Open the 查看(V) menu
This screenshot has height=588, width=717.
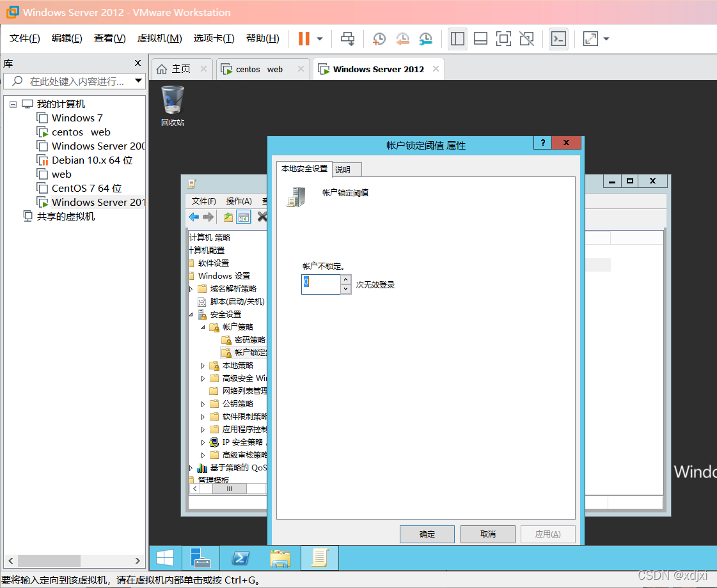(110, 38)
